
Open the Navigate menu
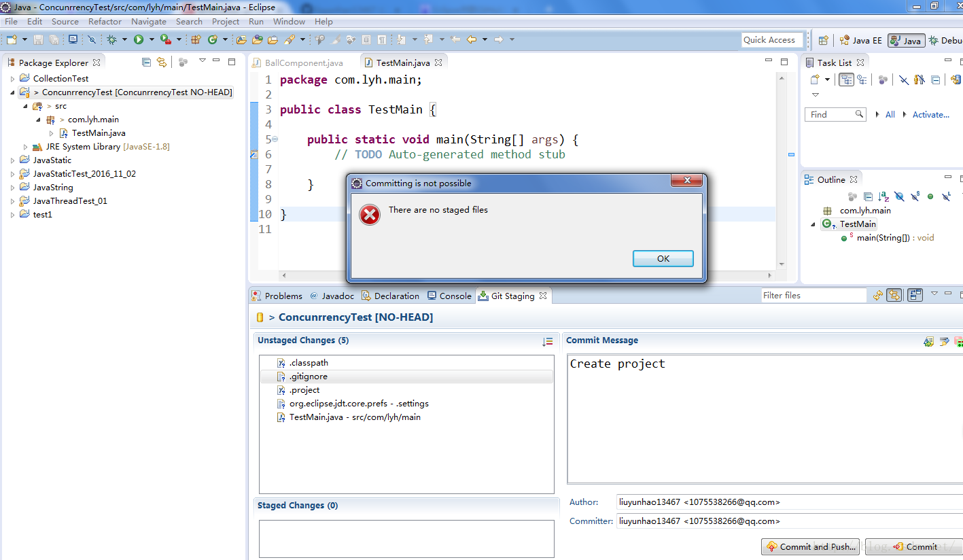149,21
